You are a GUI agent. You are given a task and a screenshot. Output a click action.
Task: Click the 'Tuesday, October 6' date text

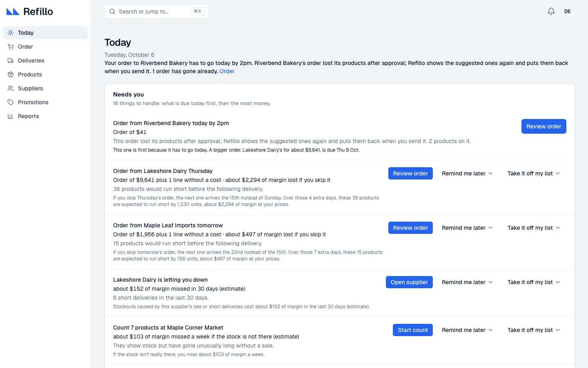(x=129, y=55)
